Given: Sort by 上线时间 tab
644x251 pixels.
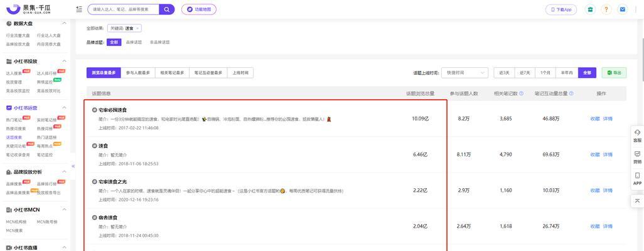Looking at the screenshot, I should pyautogui.click(x=240, y=73).
